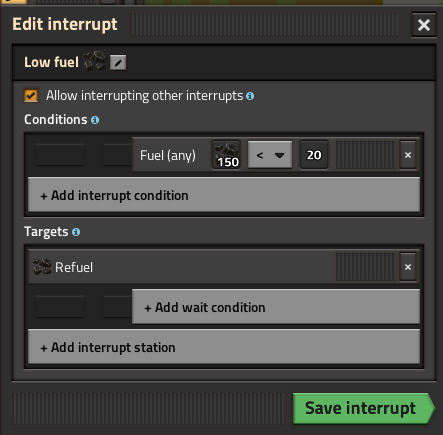Toggle Allow interrupting other interrupts checkbox
The height and width of the screenshot is (435, 443).
coord(31,96)
